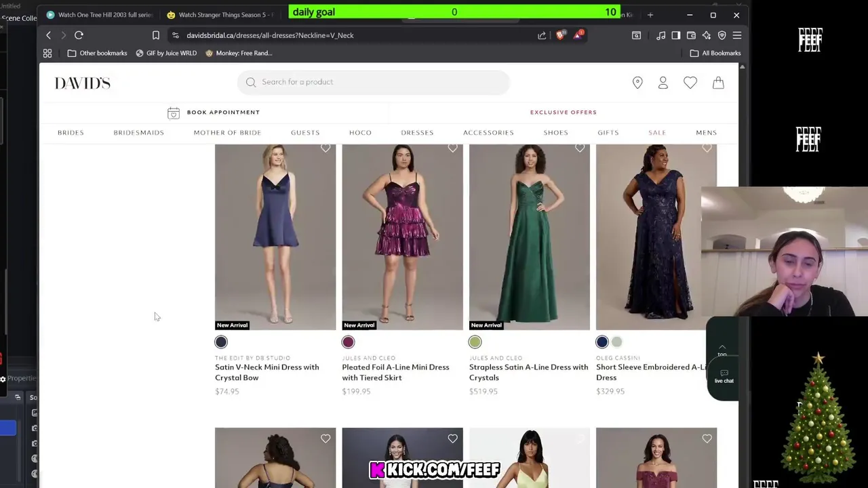The width and height of the screenshot is (868, 488).
Task: Click the tab search icon in toolbar
Action: [x=636, y=35]
